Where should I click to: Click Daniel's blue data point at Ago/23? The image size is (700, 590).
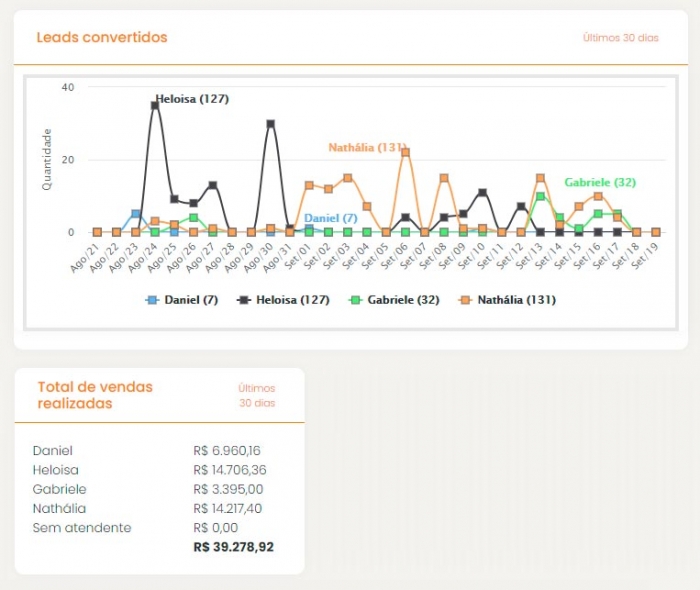(x=135, y=214)
